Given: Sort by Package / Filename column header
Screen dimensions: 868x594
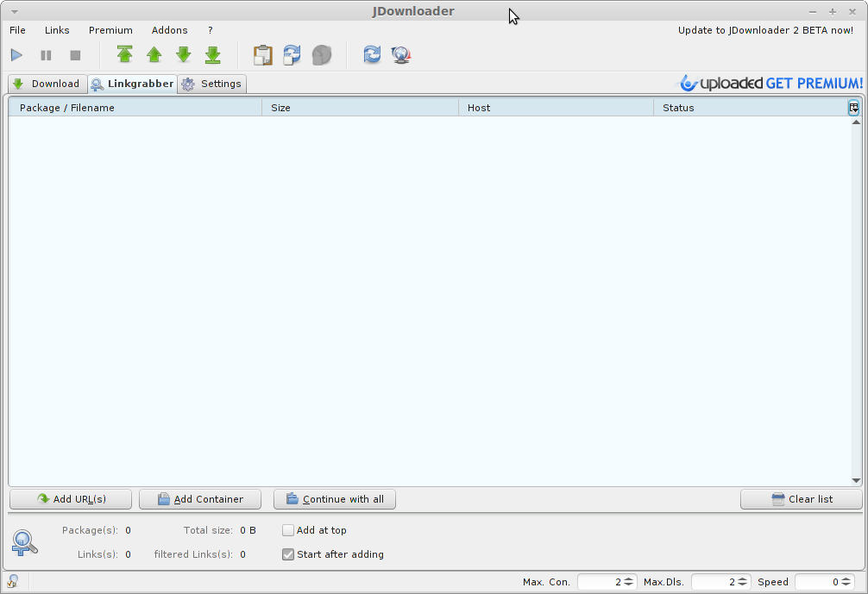Looking at the screenshot, I should tap(135, 107).
